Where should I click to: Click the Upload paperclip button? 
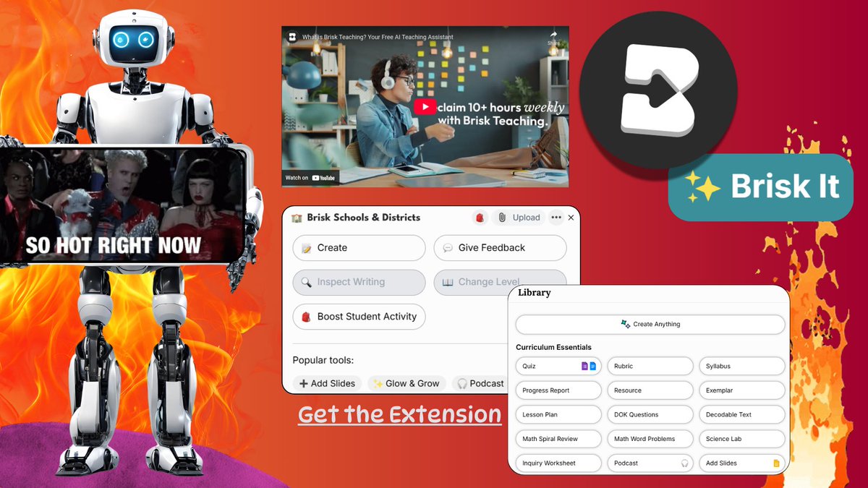click(x=519, y=218)
